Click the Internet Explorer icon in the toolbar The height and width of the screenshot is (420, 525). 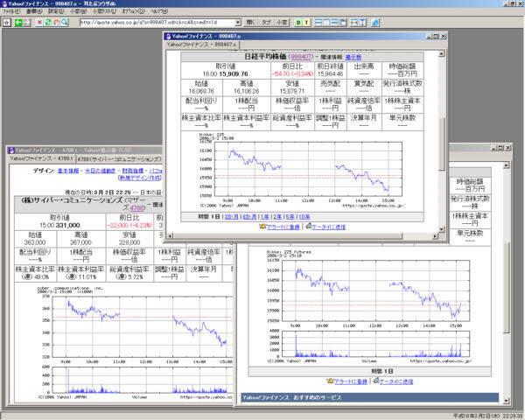coord(375,23)
